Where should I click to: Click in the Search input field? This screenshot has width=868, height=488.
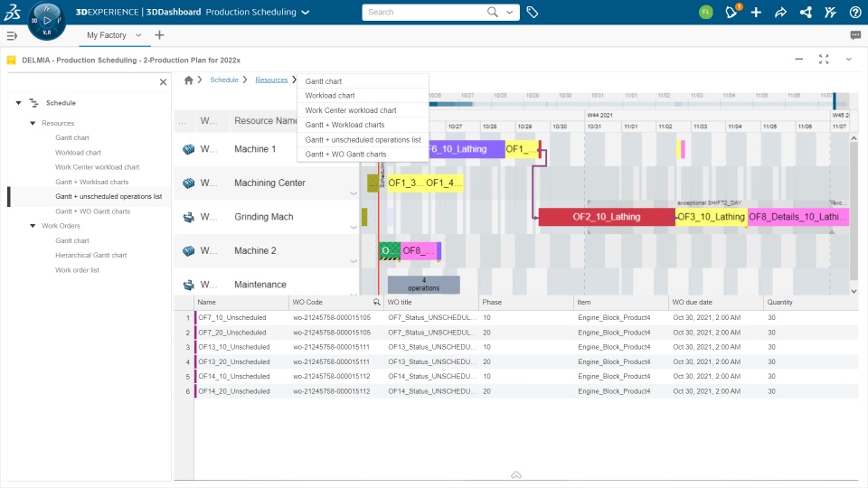point(423,12)
